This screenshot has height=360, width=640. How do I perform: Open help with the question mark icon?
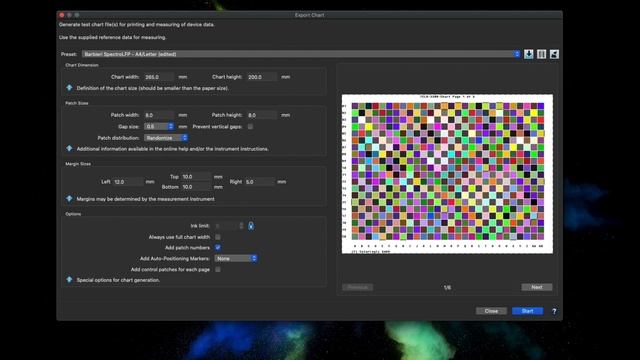[554, 311]
